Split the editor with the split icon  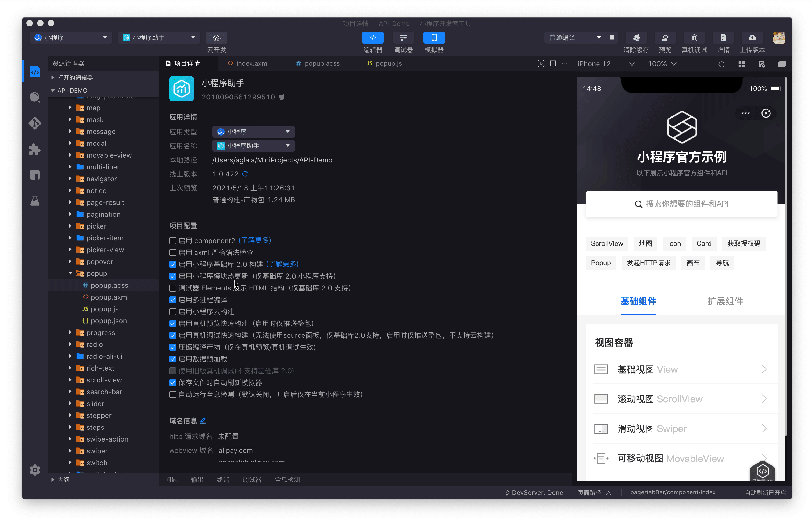tap(553, 63)
